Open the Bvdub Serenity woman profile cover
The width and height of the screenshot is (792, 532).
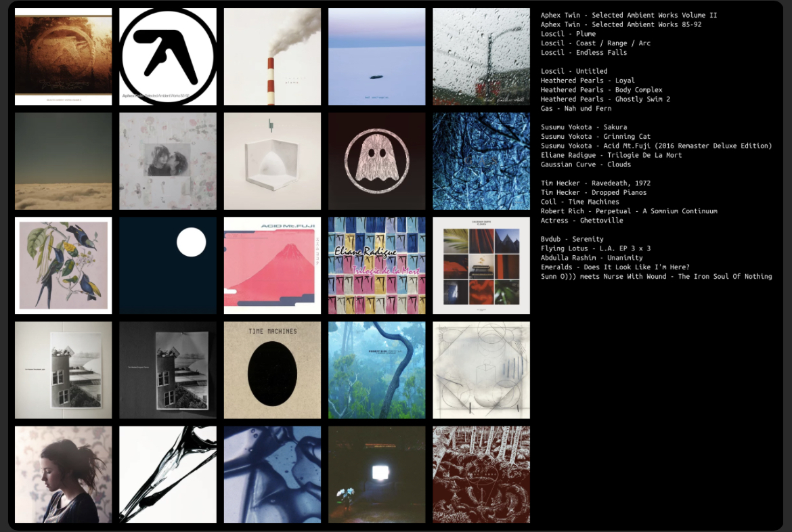(63, 475)
